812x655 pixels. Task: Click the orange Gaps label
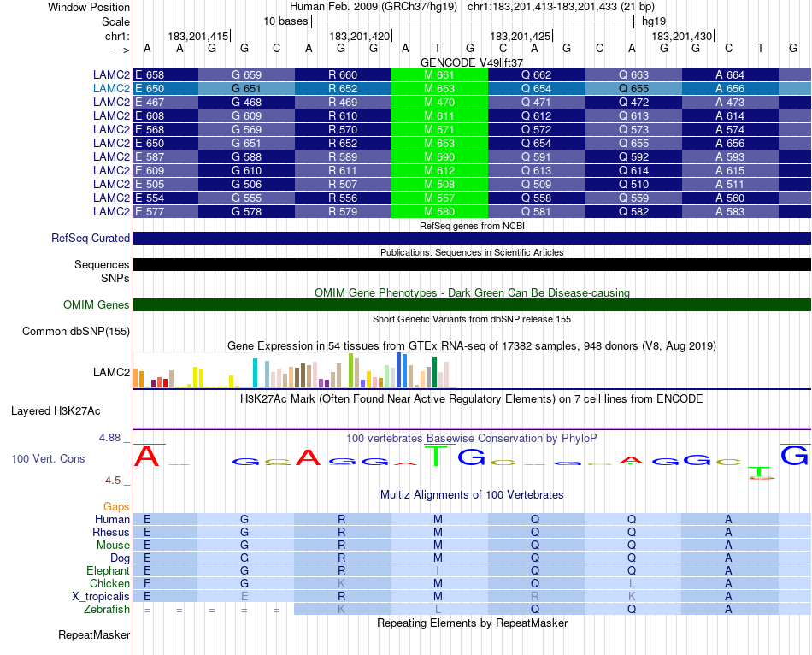point(116,506)
